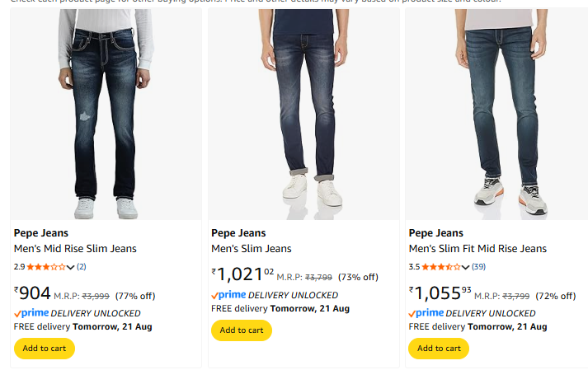The height and width of the screenshot is (370, 588).
Task: Click the product image with orange-soled sneakers
Action: coord(503,115)
